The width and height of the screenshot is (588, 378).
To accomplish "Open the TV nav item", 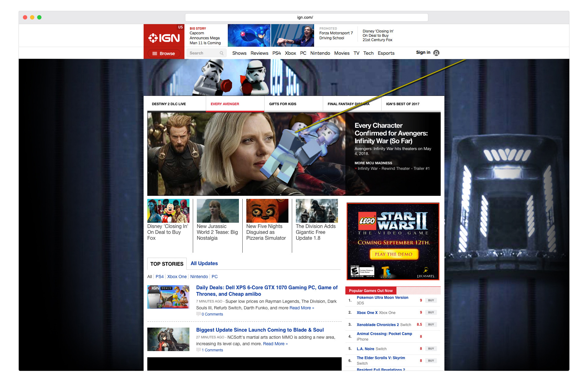I will [x=357, y=53].
